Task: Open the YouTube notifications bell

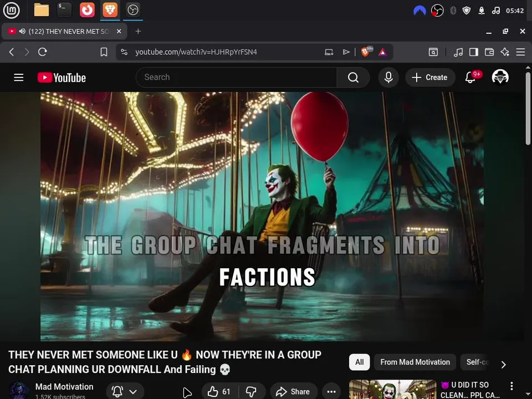Action: 470,78
